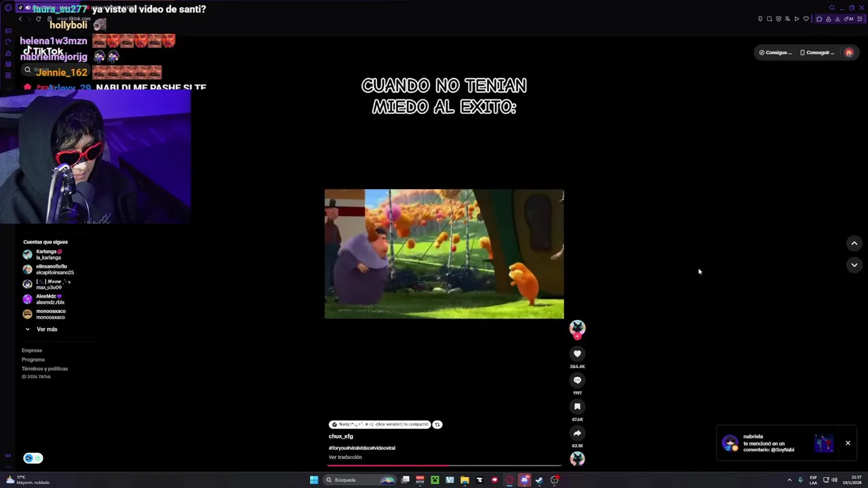Click the snapshot capture icon in browser toolbar
The image size is (868, 488).
coord(770,19)
